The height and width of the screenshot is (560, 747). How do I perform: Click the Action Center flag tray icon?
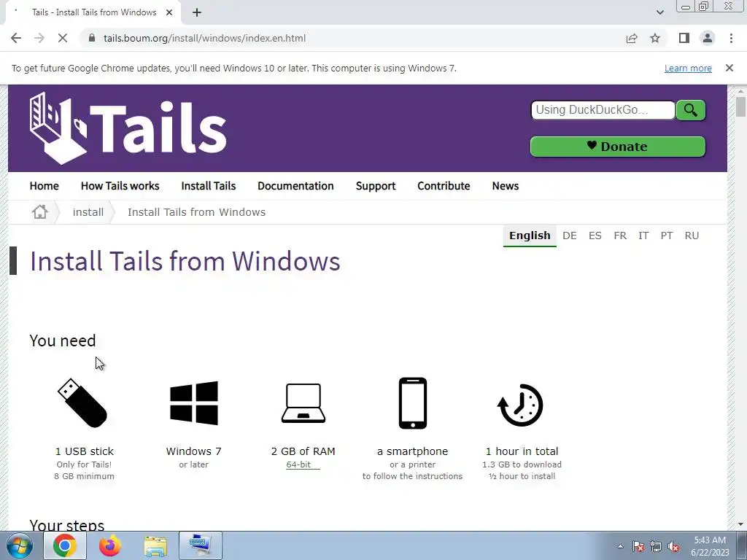coord(638,547)
